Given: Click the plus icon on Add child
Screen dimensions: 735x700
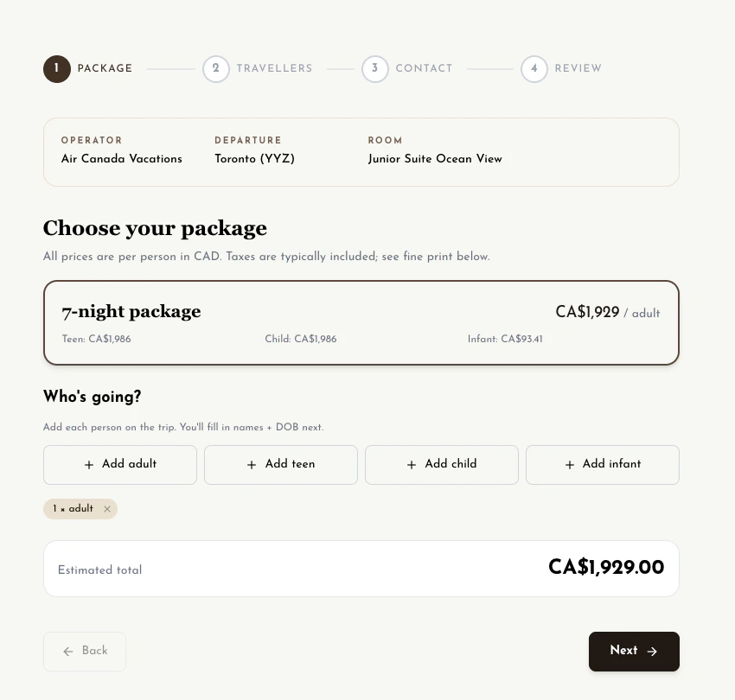Looking at the screenshot, I should click(412, 465).
